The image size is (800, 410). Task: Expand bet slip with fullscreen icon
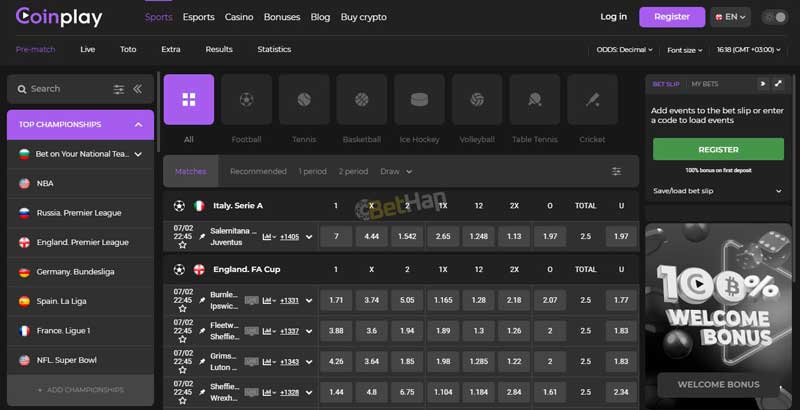click(778, 84)
